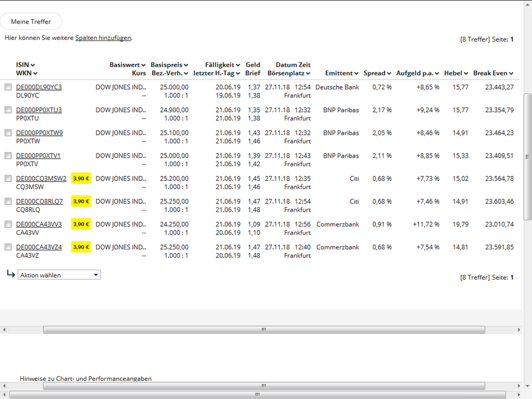The width and height of the screenshot is (532, 399).
Task: Open the Spalten hinzufügen link
Action: click(103, 38)
